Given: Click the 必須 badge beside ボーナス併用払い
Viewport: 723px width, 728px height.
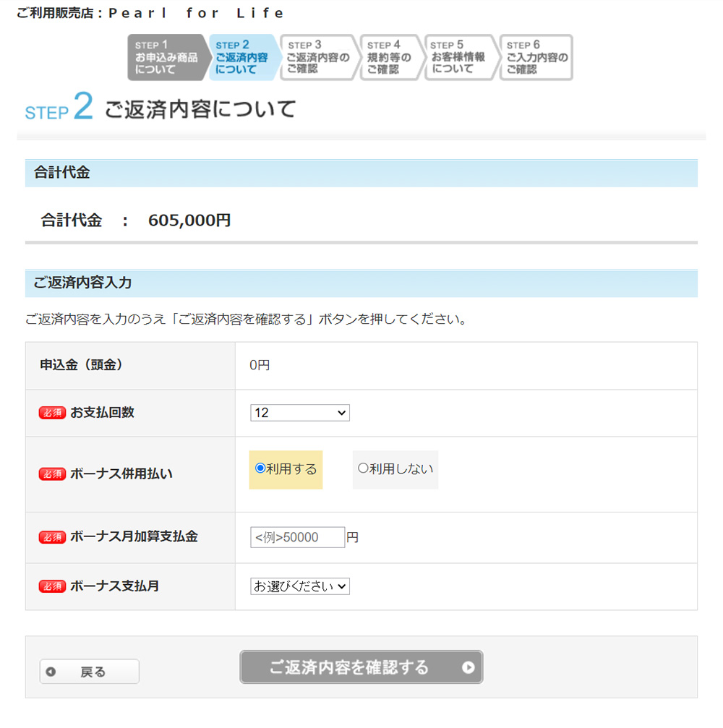Looking at the screenshot, I should (x=52, y=474).
